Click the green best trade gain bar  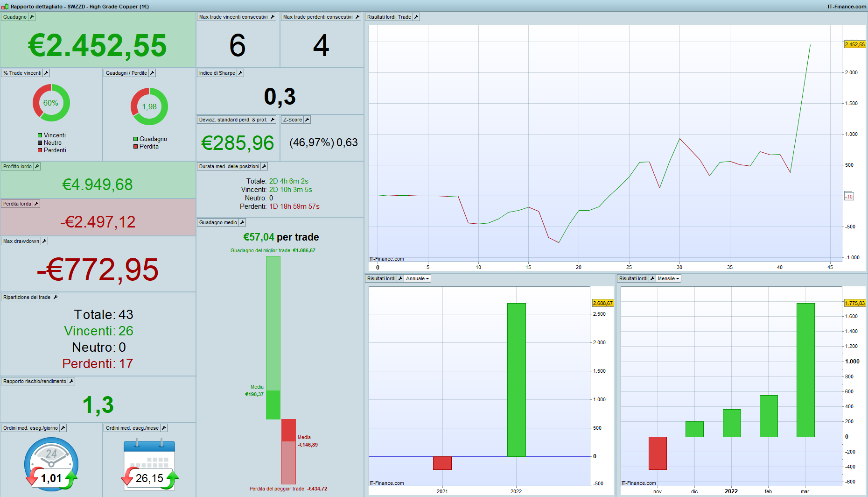click(x=273, y=337)
